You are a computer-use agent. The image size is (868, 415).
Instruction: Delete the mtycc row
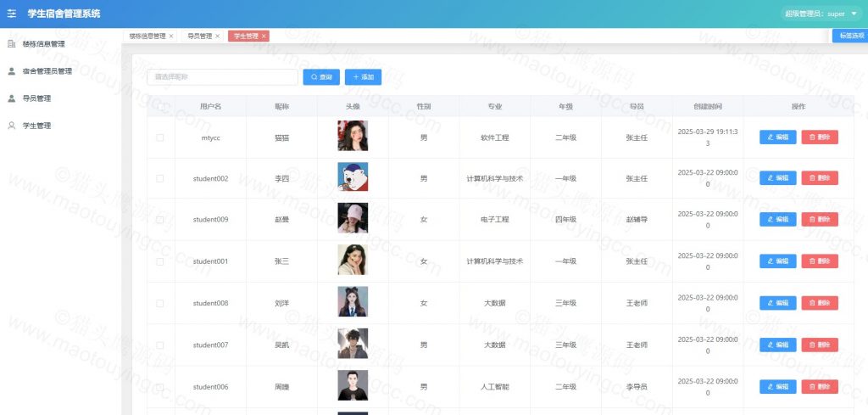820,137
